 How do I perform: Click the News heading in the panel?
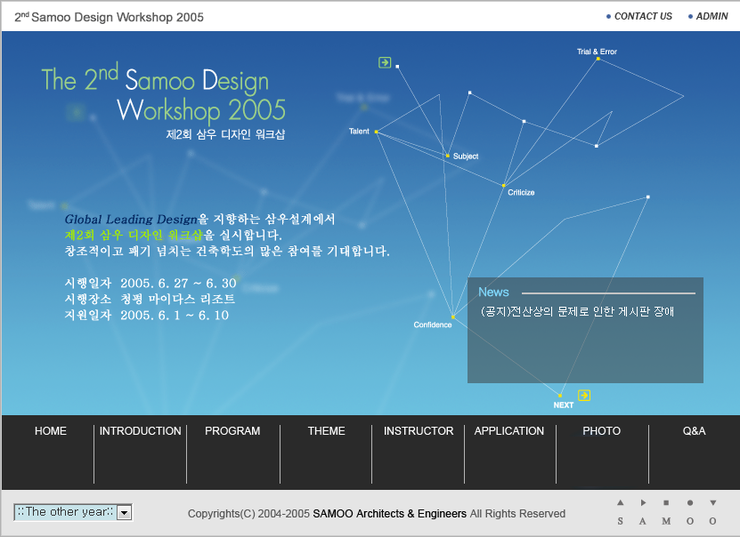pos(494,292)
